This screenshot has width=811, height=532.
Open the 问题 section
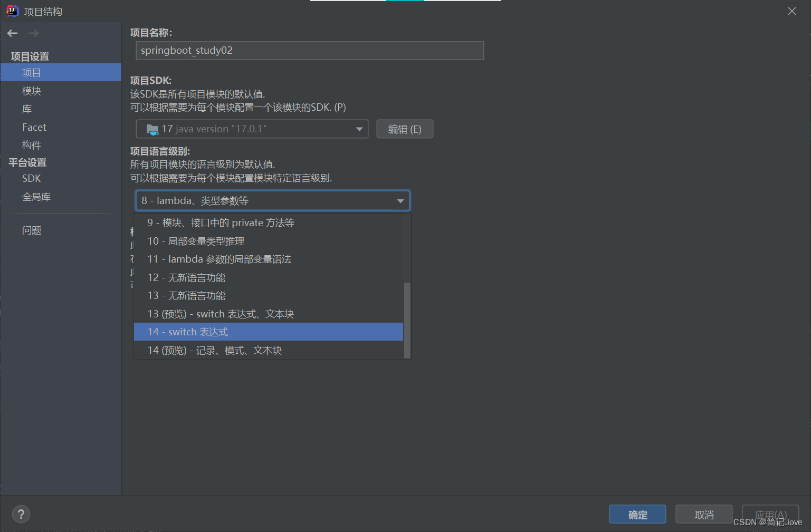(x=31, y=230)
